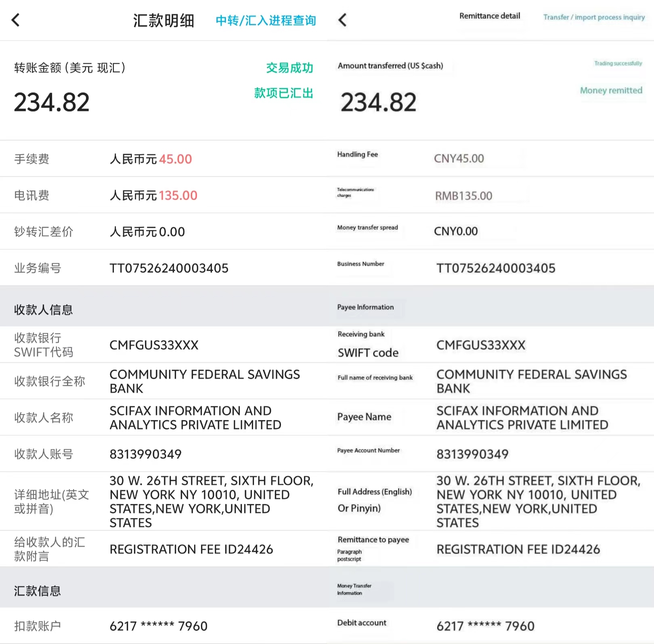Click the red 45.00 handling fee amount

[175, 159]
